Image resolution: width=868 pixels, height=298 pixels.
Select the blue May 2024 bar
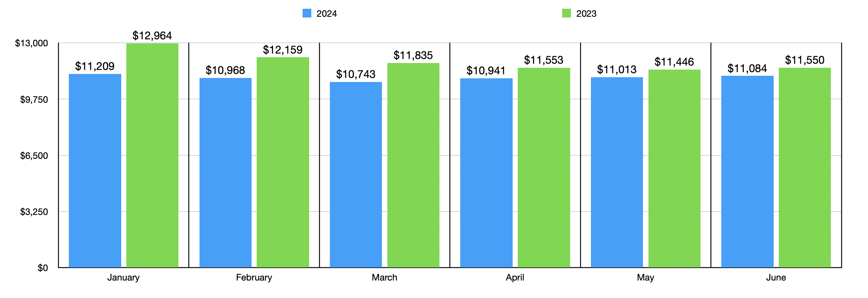(x=617, y=172)
